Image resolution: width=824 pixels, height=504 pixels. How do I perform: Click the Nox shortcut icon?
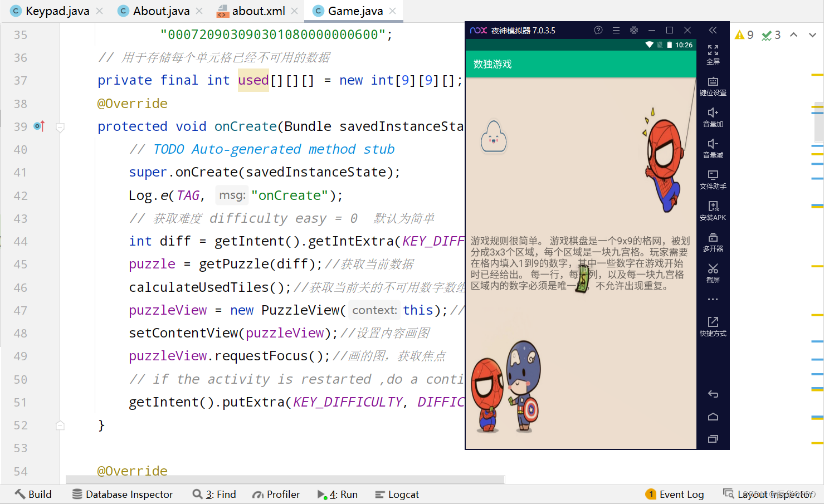pyautogui.click(x=713, y=326)
